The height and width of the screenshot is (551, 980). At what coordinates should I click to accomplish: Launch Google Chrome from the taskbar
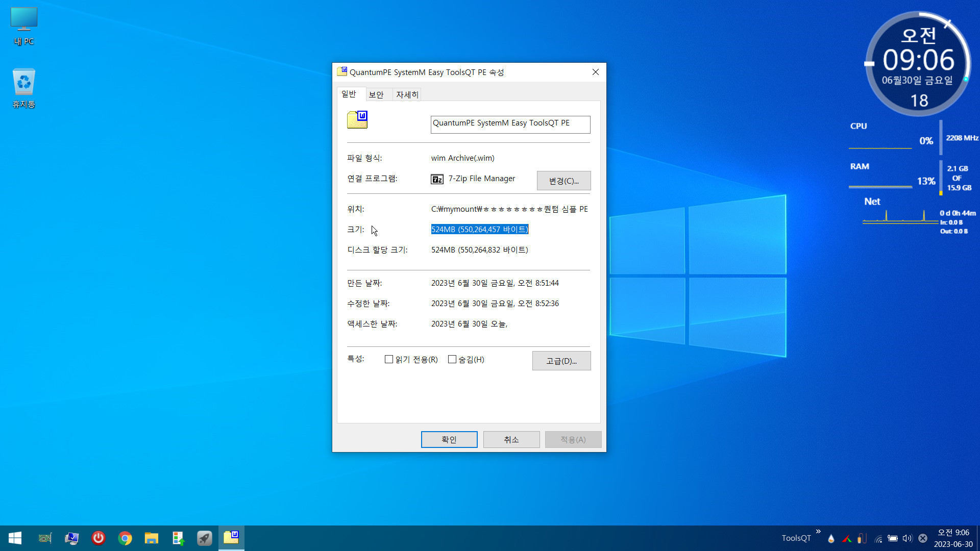point(125,538)
